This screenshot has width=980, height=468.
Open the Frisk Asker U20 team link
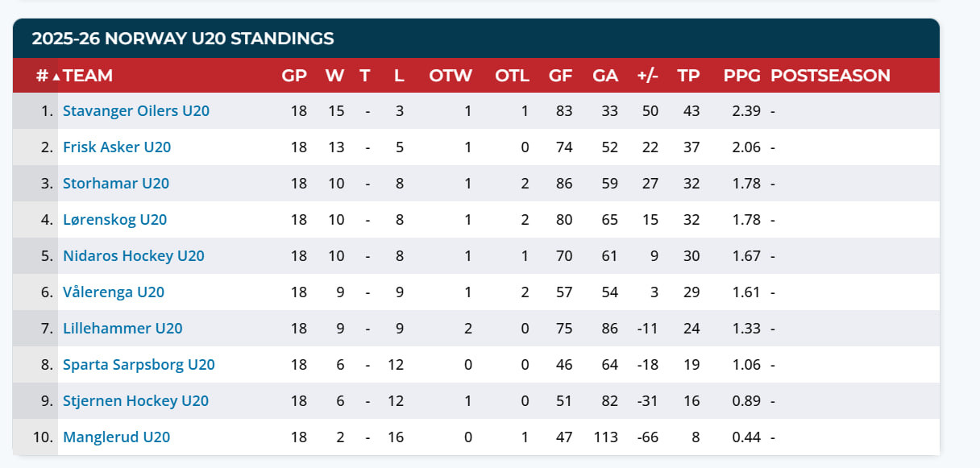117,147
